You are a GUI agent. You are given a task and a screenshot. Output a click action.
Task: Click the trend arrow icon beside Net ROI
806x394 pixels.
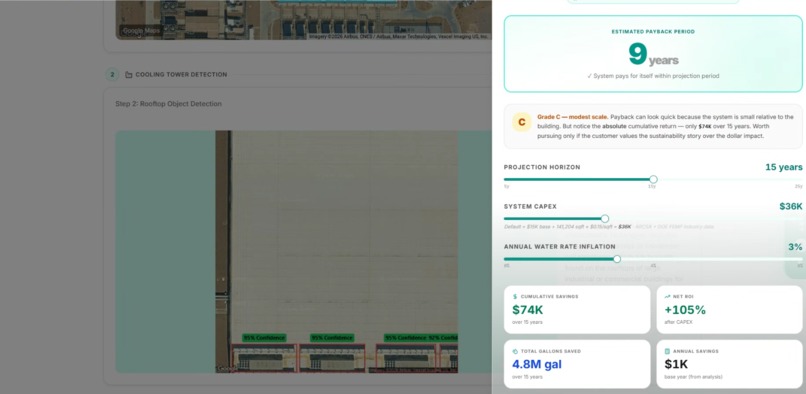tap(667, 297)
